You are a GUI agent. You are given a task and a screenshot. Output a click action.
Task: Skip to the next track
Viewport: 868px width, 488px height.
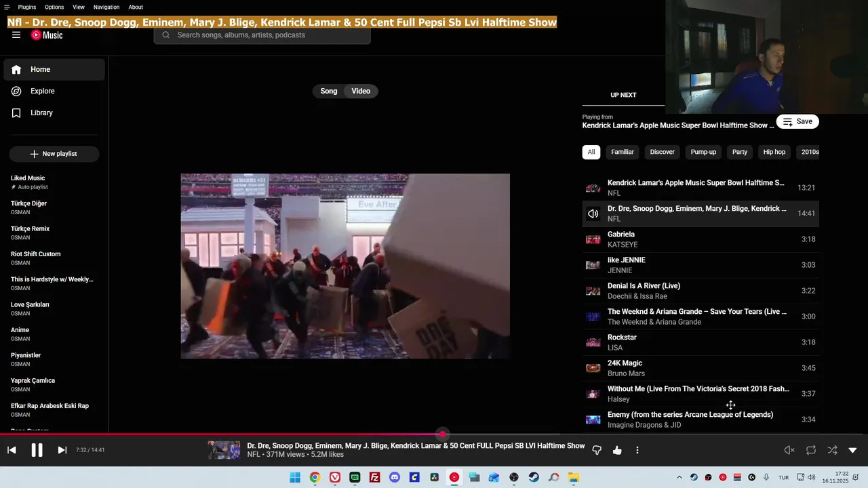click(62, 450)
